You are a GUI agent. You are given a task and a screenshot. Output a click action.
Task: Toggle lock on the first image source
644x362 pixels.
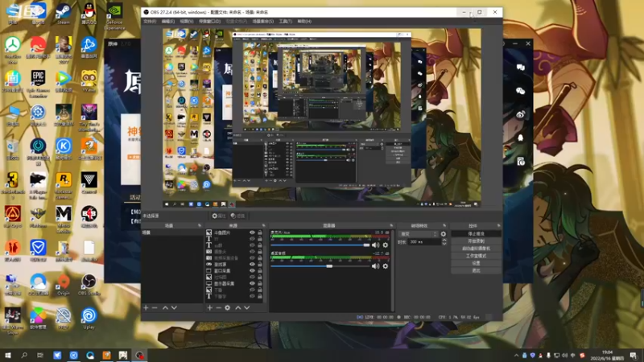(259, 232)
